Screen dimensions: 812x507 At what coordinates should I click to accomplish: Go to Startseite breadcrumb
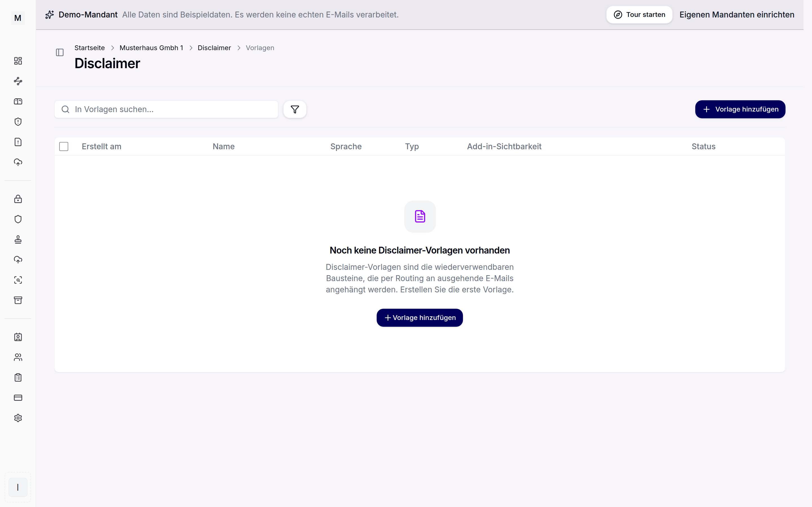click(x=90, y=48)
